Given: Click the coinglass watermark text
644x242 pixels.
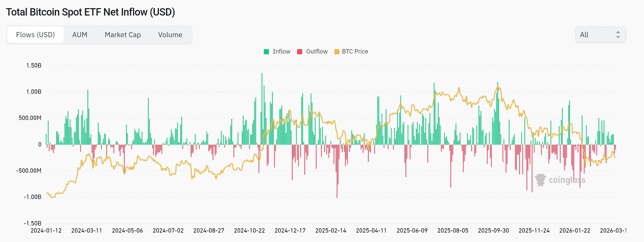Looking at the screenshot, I should 567,180.
